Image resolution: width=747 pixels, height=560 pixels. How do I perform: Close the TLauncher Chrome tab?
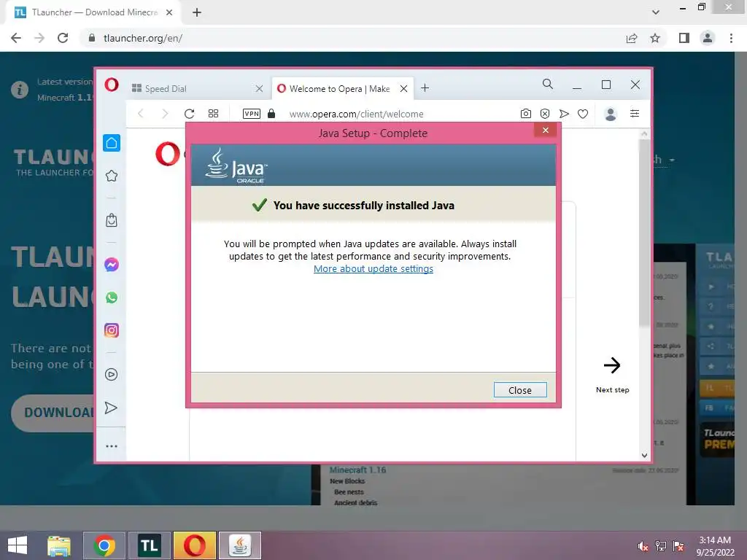(169, 12)
